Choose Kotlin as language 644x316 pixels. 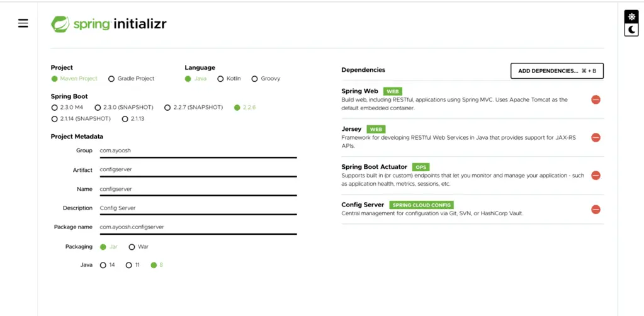click(229, 79)
